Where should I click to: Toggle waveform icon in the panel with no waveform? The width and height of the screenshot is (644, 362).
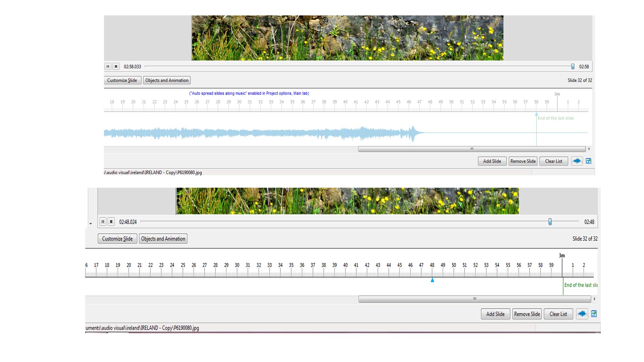point(582,314)
